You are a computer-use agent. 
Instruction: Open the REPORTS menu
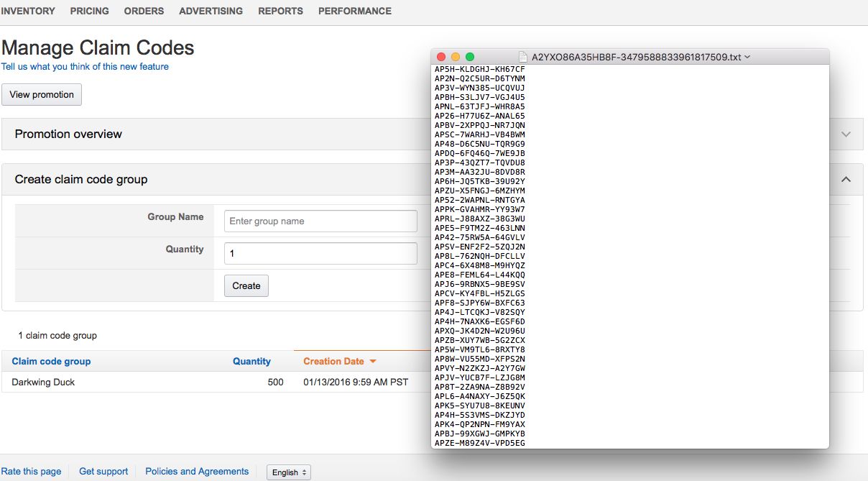tap(280, 11)
